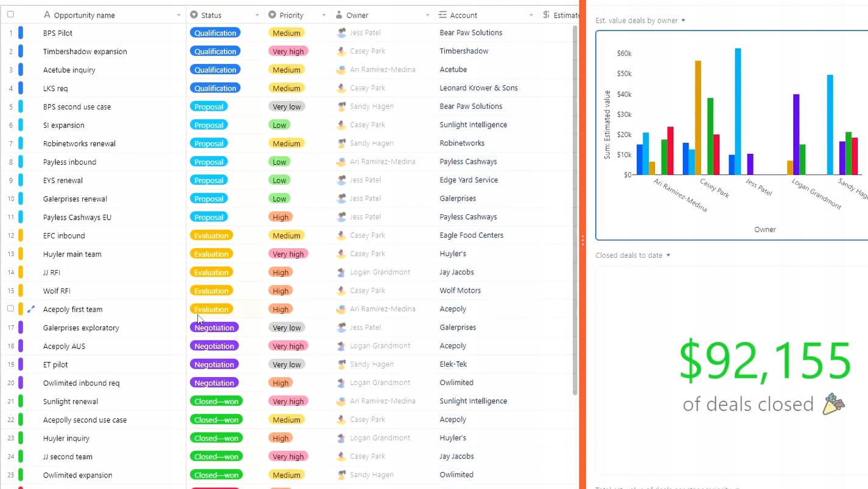Click the Wolf Motors account cell
The width and height of the screenshot is (868, 489).
[x=486, y=291]
